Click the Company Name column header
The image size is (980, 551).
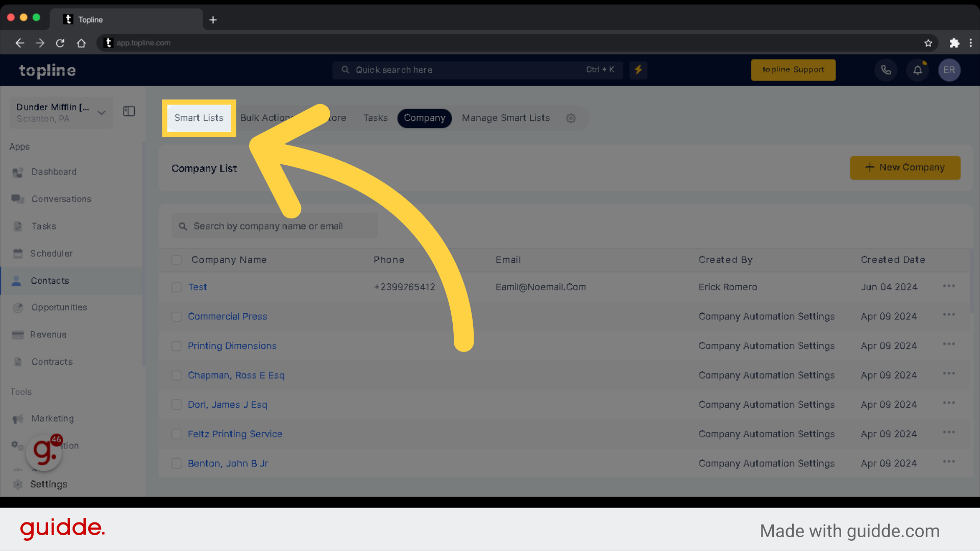click(229, 260)
